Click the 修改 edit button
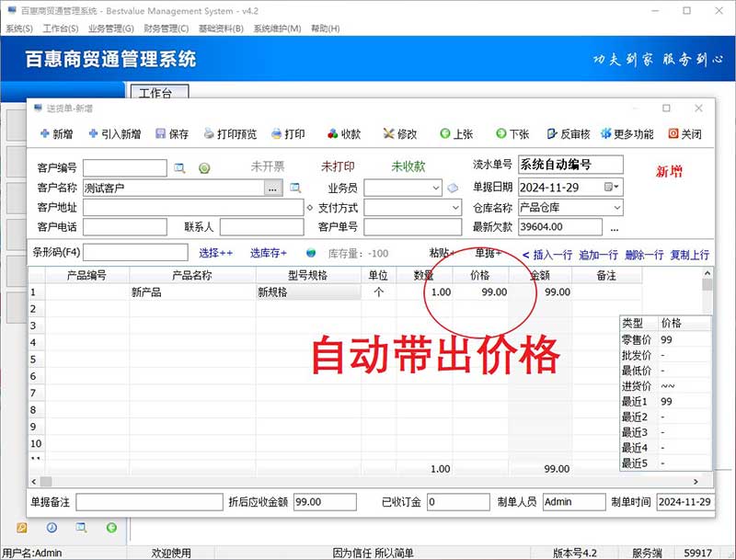This screenshot has height=560, width=736. pyautogui.click(x=400, y=134)
